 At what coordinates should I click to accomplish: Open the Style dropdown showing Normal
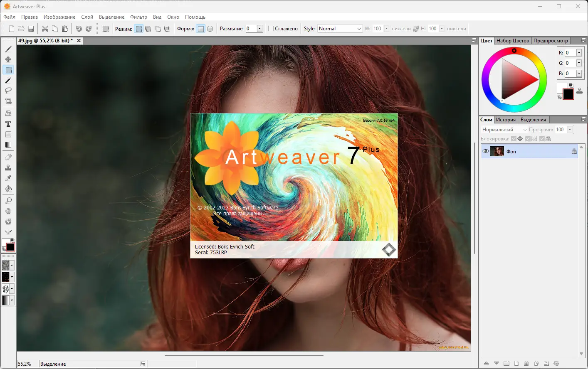point(340,28)
